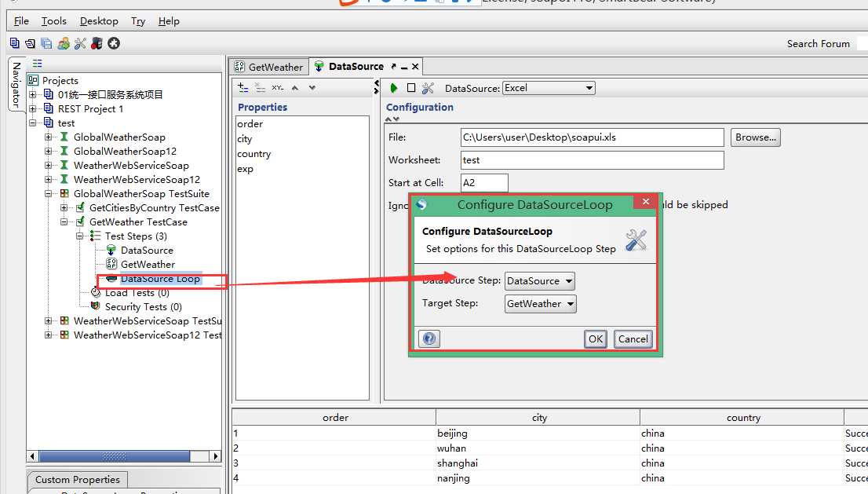Click the shanghai cell in results table

point(538,463)
